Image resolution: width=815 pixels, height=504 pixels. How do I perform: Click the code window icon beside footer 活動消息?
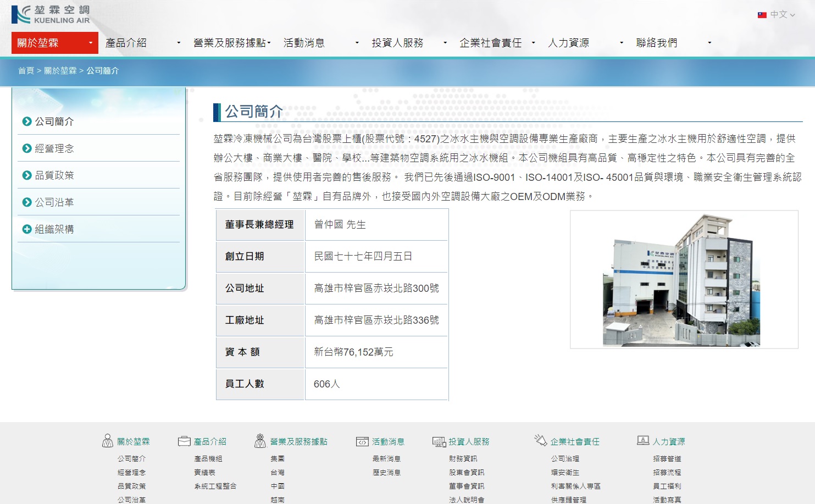(362, 441)
